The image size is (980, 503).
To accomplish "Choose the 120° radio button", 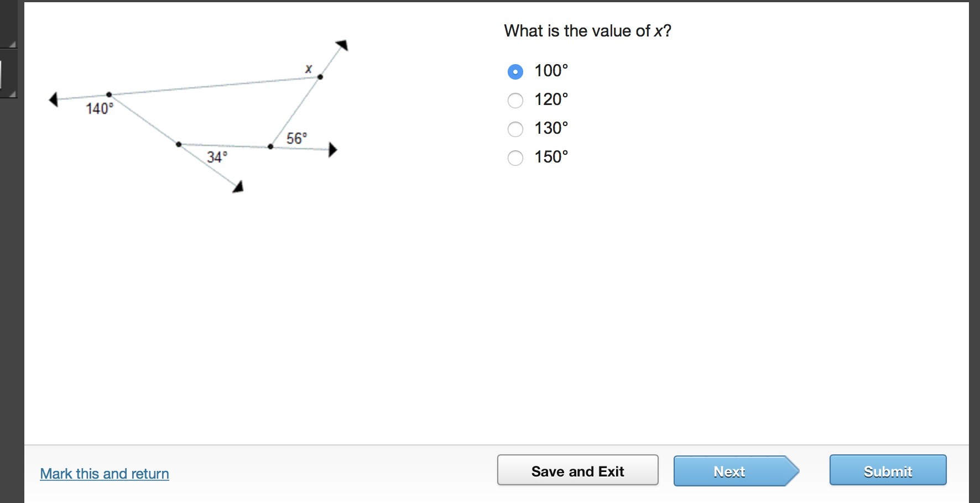I will (x=515, y=100).
